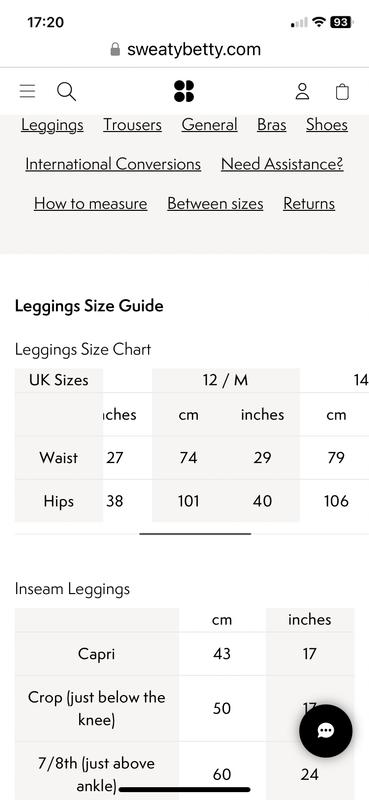This screenshot has width=369, height=800.
Task: Go to the Bras size guide
Action: pos(272,125)
